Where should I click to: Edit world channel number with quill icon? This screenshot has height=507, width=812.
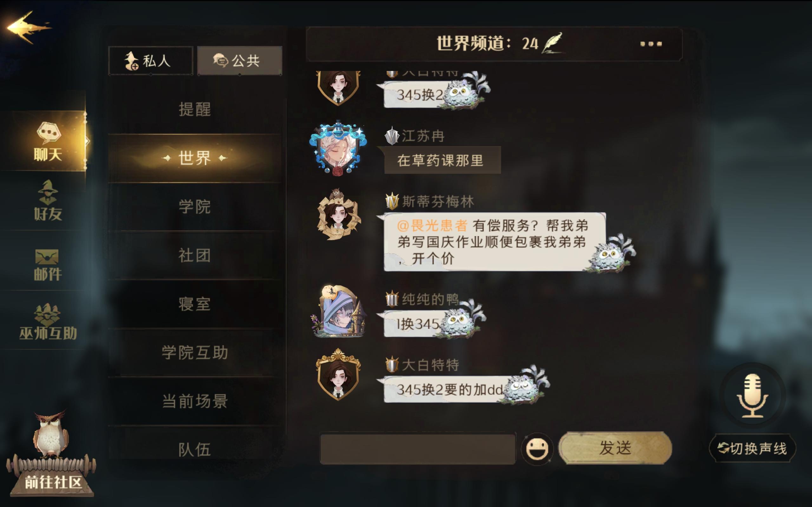click(552, 43)
